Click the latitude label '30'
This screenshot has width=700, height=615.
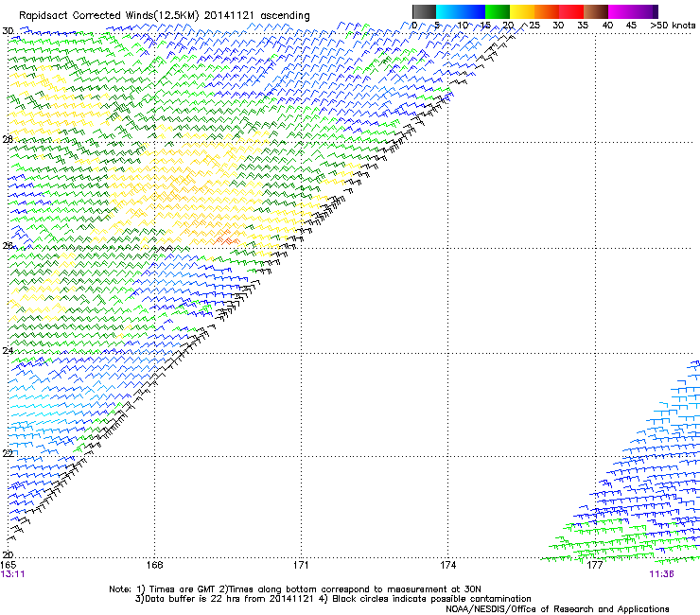[x=8, y=31]
